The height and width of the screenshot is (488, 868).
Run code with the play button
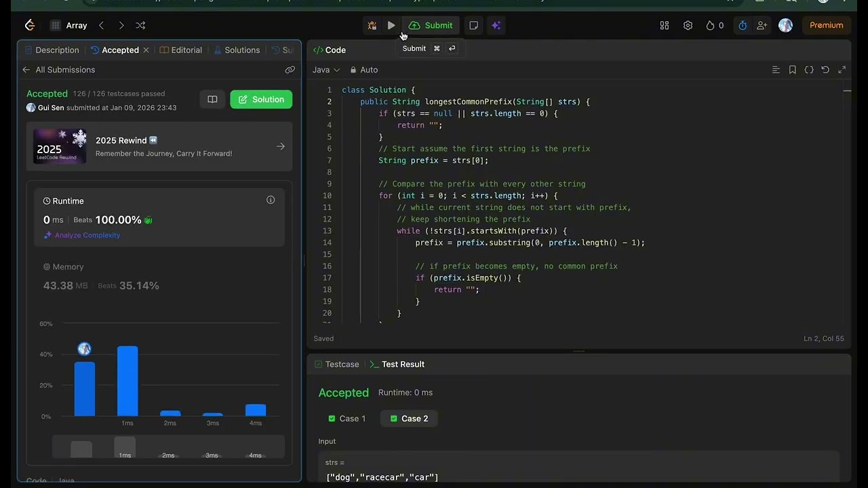(x=391, y=25)
